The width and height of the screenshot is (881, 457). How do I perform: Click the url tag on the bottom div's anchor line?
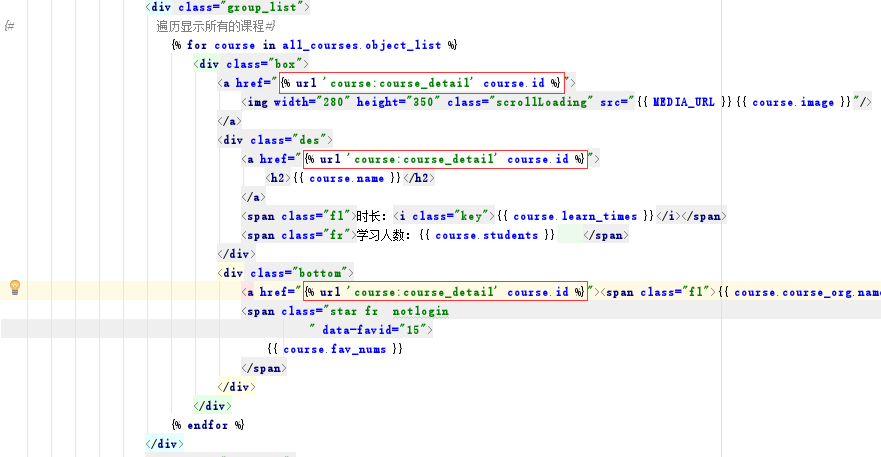tap(445, 292)
